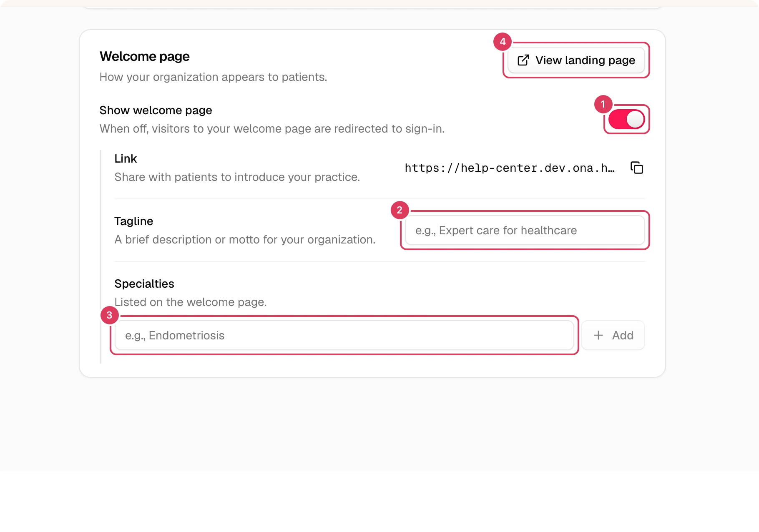Click the tagline description about motto
The width and height of the screenshot is (759, 532).
(245, 240)
